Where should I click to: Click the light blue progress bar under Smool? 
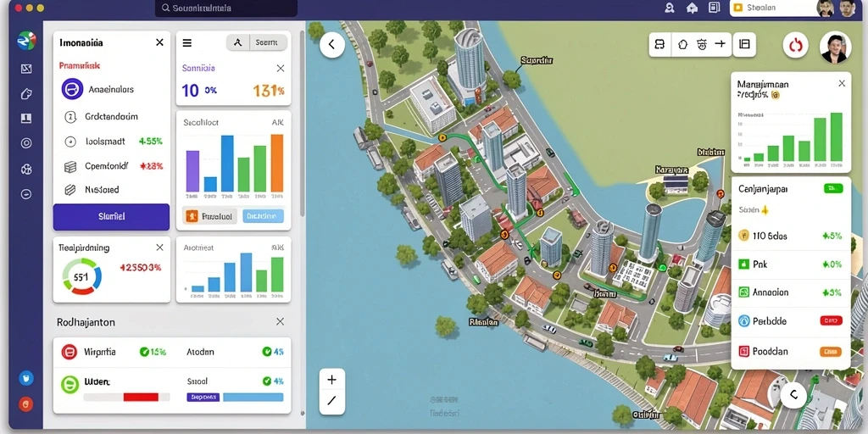pos(253,397)
